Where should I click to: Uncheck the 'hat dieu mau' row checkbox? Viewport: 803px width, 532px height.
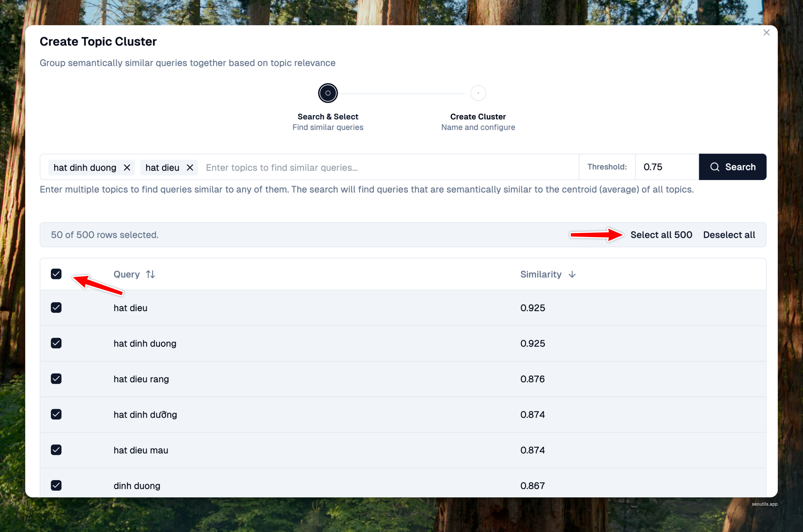[x=56, y=450]
